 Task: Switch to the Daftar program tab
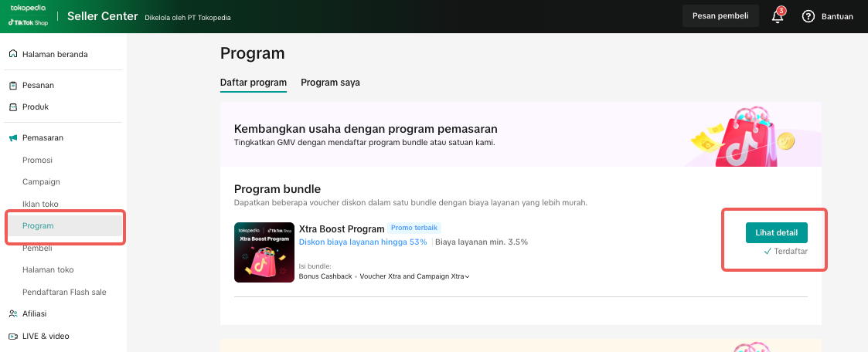(x=254, y=83)
